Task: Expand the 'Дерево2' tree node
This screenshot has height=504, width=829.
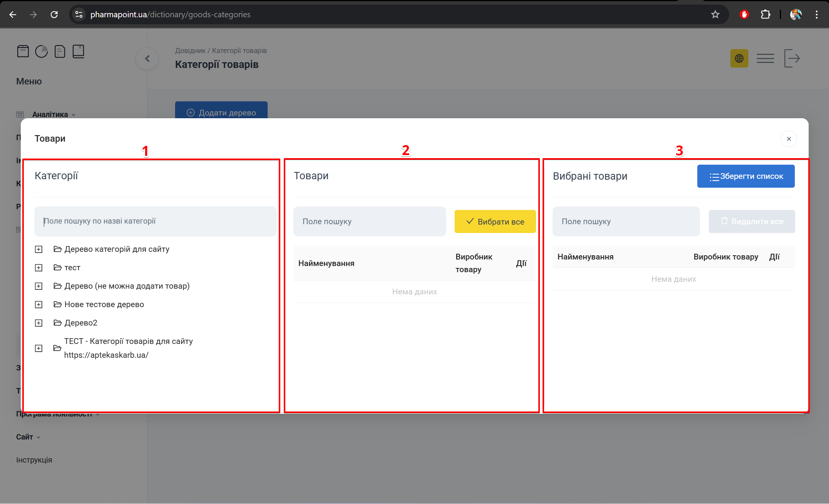Action: click(x=39, y=323)
